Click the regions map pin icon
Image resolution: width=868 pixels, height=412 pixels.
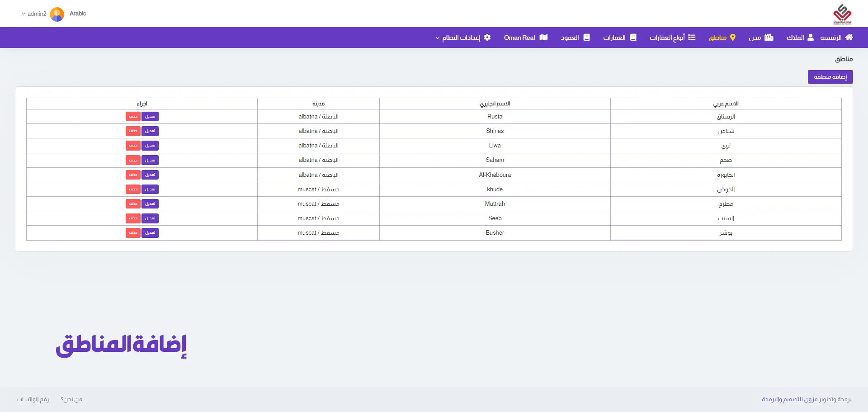(x=733, y=38)
